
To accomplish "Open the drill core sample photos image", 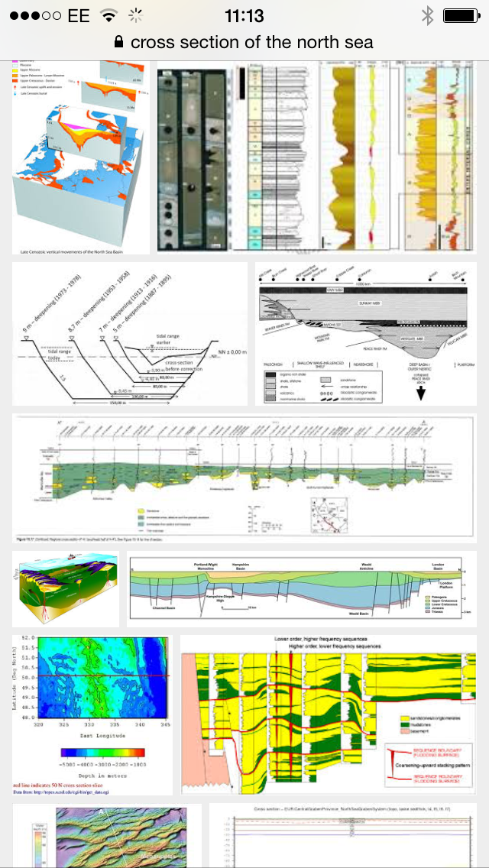I will 192,159.
